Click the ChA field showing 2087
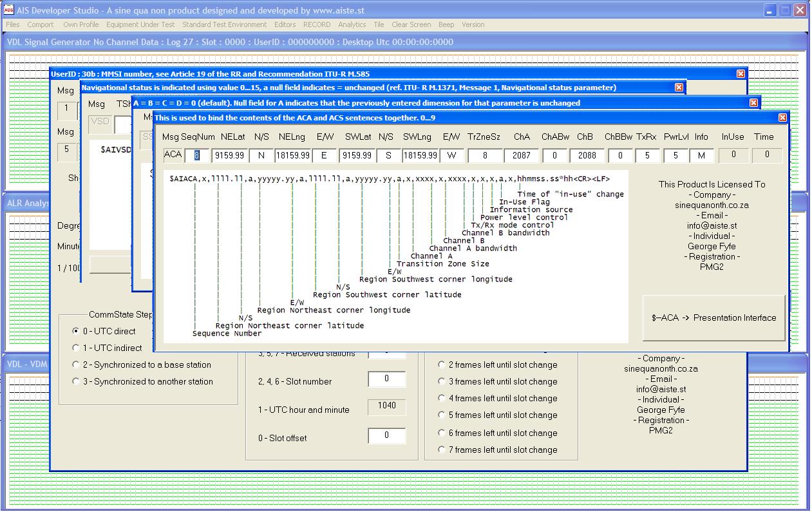 coord(521,155)
